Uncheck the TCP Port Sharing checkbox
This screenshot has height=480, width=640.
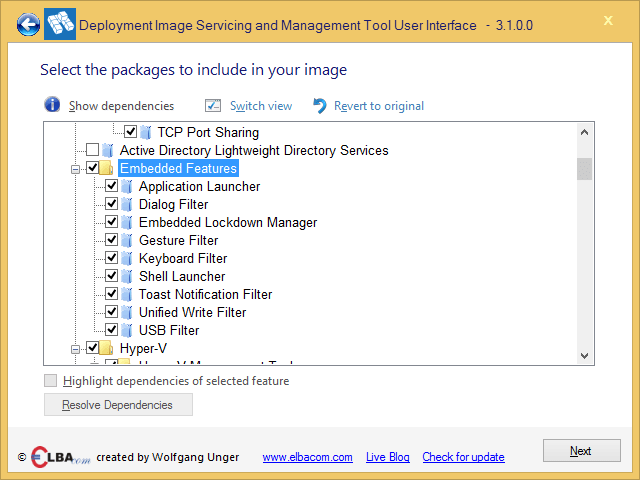point(131,131)
